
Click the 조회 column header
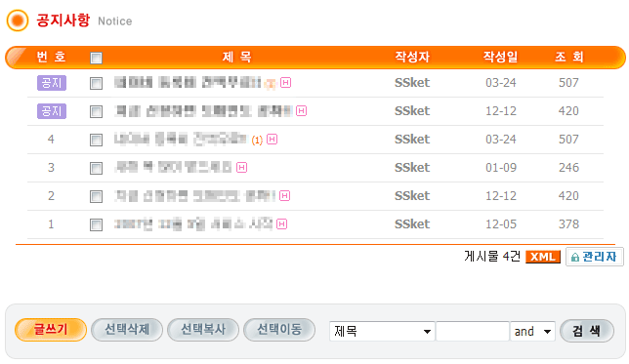(568, 57)
